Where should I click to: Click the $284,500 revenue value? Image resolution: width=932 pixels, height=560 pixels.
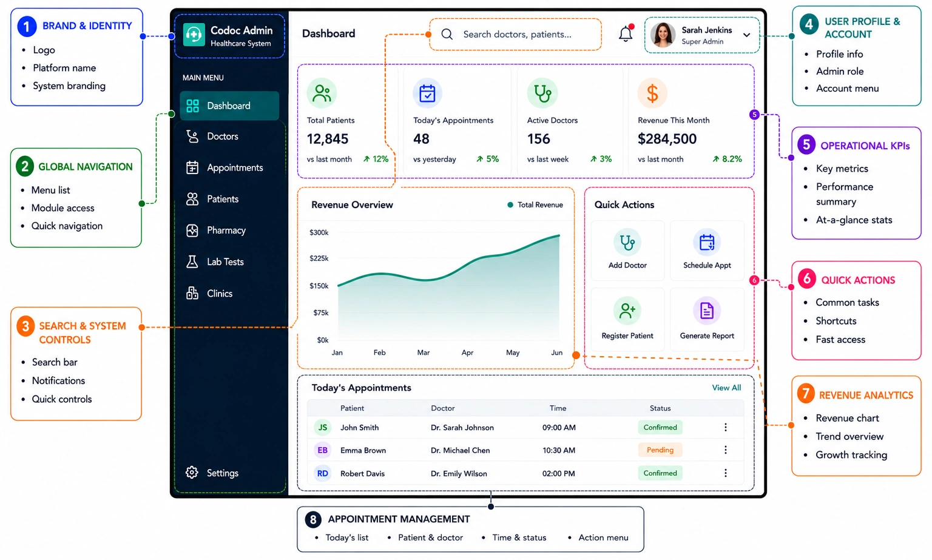(x=667, y=139)
